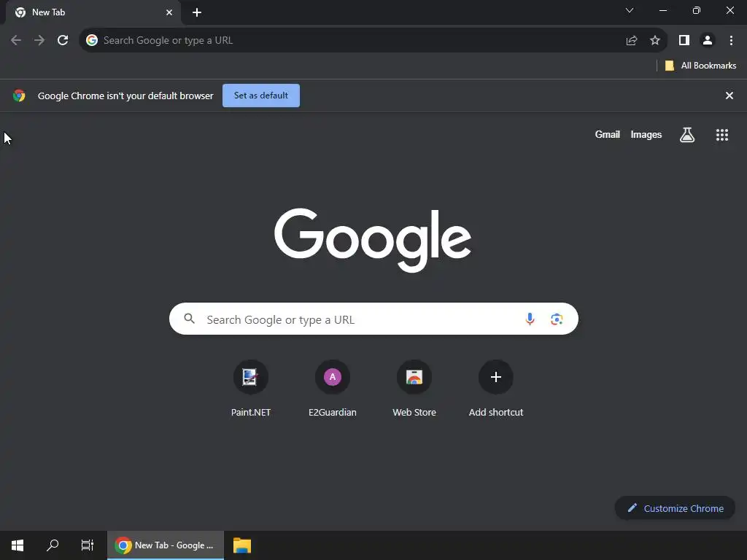Dismiss the default browser notification bar
This screenshot has height=560, width=747.
tap(729, 96)
